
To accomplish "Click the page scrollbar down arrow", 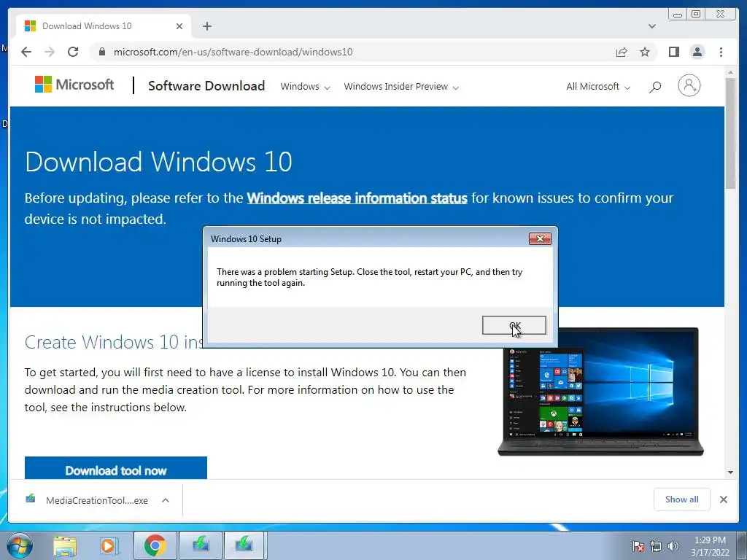I will 730,472.
